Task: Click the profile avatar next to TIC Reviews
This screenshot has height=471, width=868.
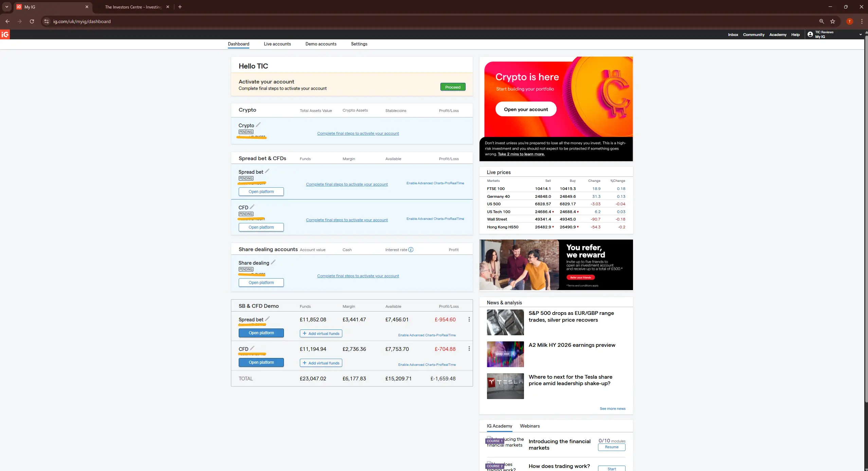Action: pyautogui.click(x=810, y=35)
